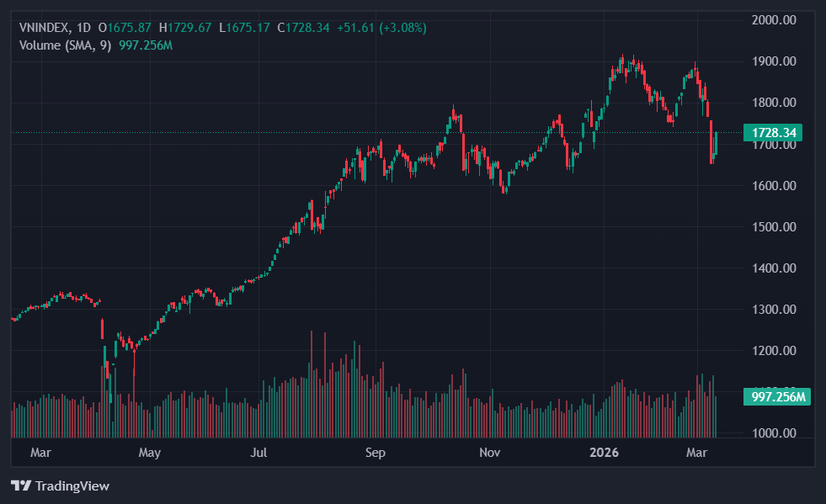Screen dimensions: 826x504
Task: Click the 2000.00 price axis label
Action: tap(773, 19)
